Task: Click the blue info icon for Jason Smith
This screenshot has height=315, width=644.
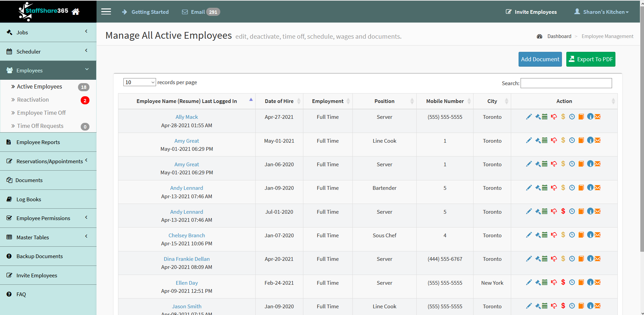Action: click(x=590, y=306)
